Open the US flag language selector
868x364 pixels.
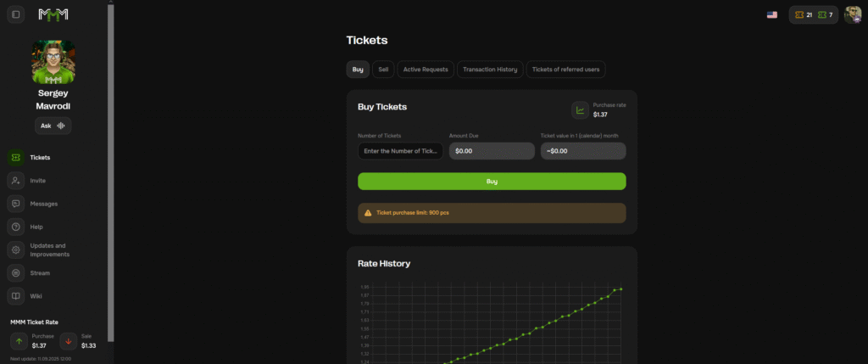click(771, 14)
